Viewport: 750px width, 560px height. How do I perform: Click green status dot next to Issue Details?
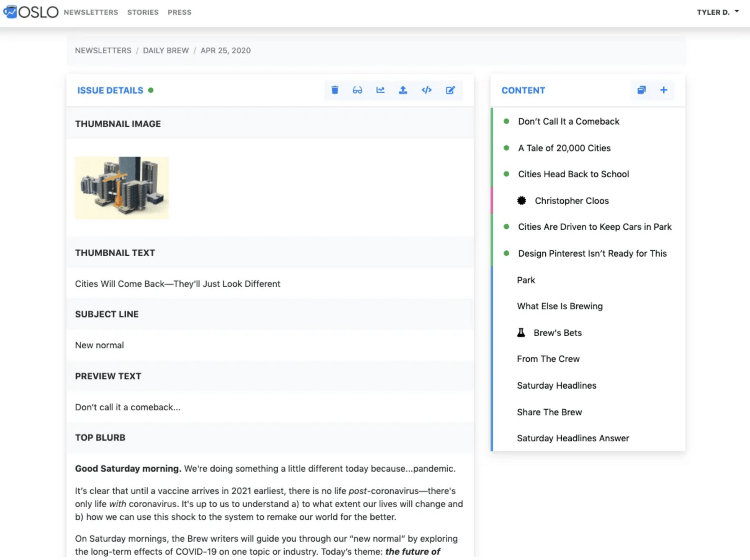pyautogui.click(x=151, y=90)
